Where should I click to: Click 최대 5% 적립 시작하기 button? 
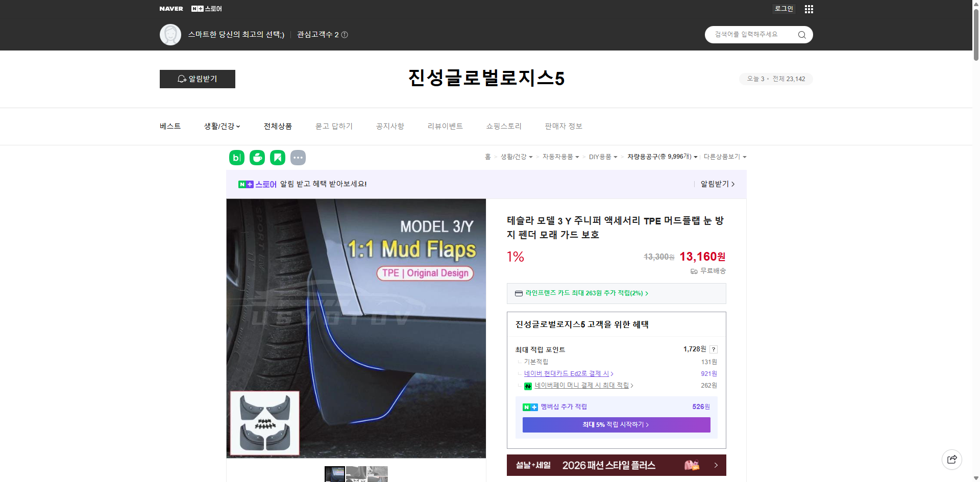pyautogui.click(x=616, y=424)
